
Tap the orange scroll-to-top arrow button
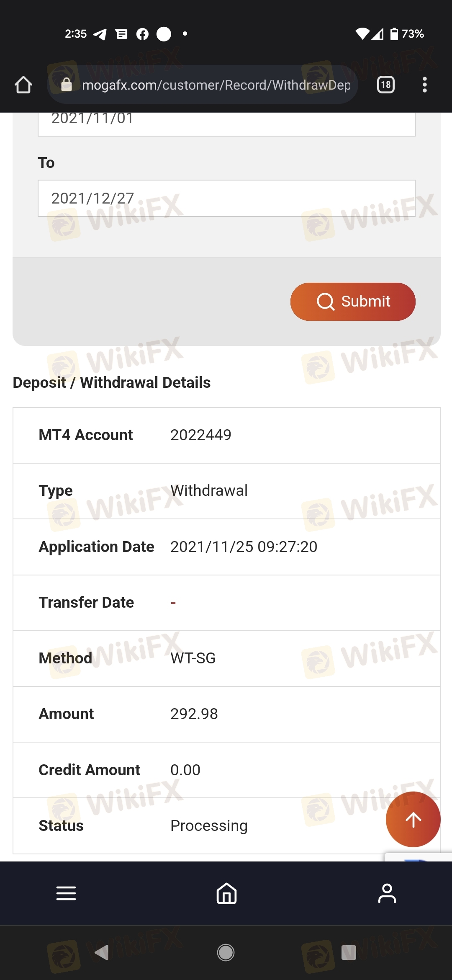[413, 820]
